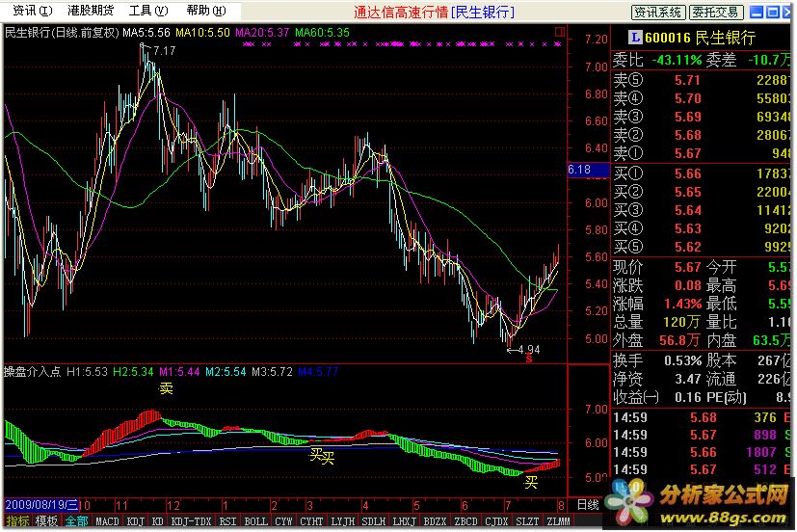Click the MA10:5.50 value
The height and width of the screenshot is (532, 797).
(202, 33)
